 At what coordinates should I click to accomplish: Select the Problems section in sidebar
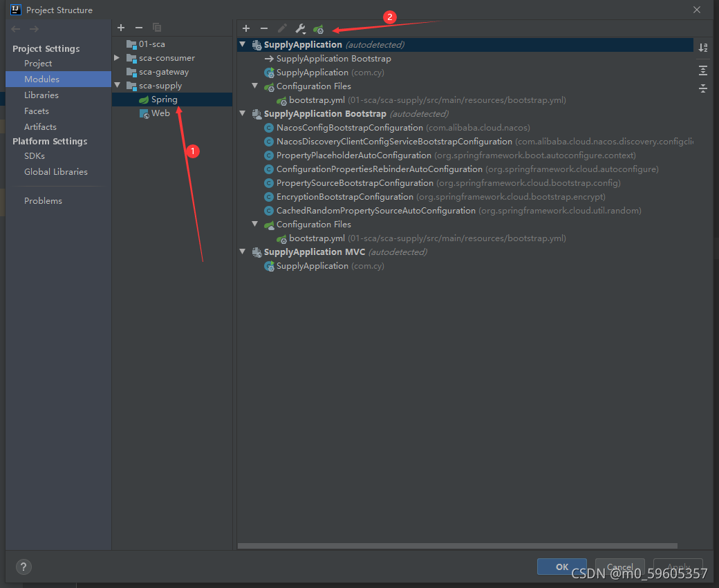pyautogui.click(x=43, y=200)
